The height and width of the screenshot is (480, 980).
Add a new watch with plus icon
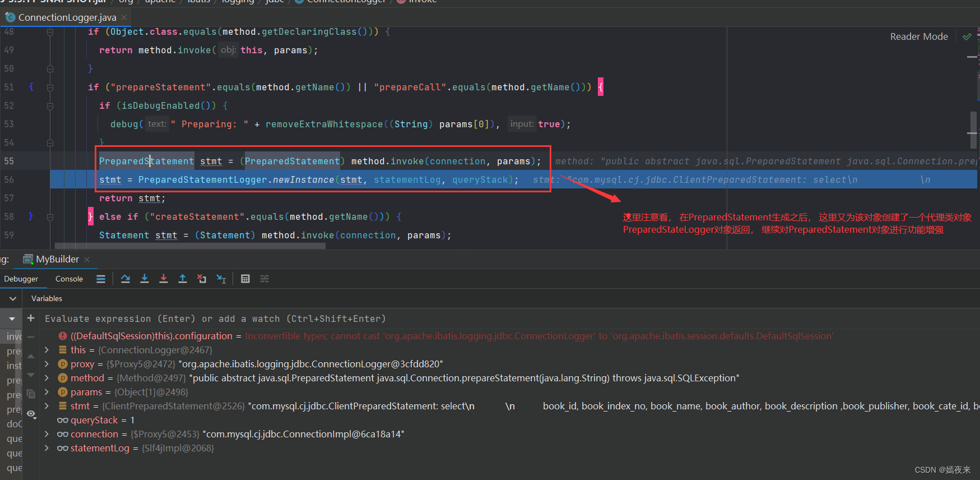(31, 318)
